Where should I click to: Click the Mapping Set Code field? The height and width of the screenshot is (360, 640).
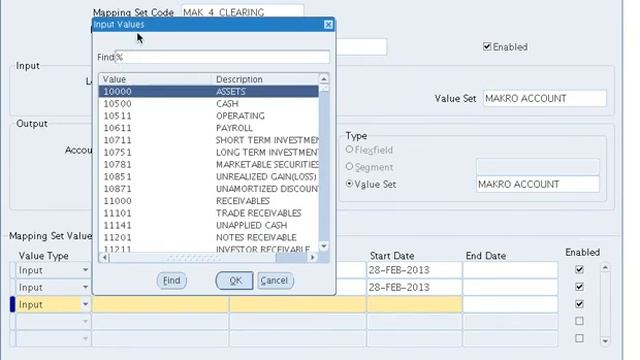click(242, 12)
